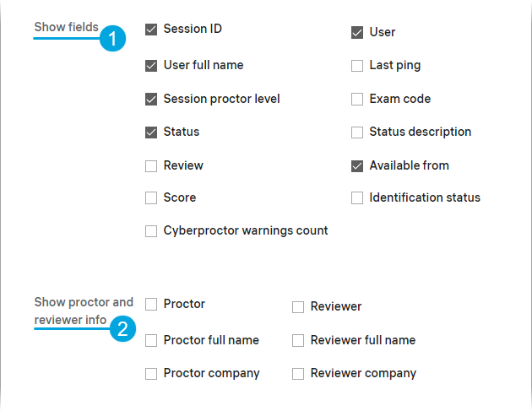Enable the Status description field
532x411 pixels.
(357, 132)
